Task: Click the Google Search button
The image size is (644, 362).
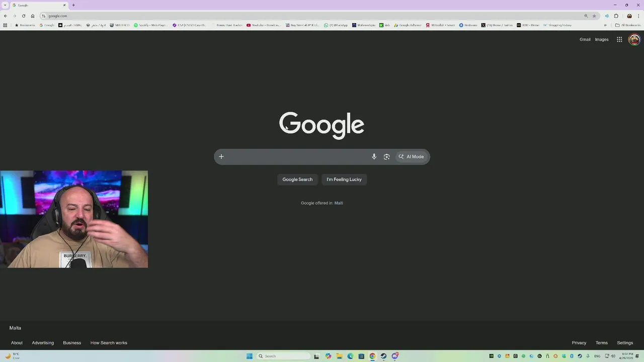Action: pyautogui.click(x=297, y=179)
